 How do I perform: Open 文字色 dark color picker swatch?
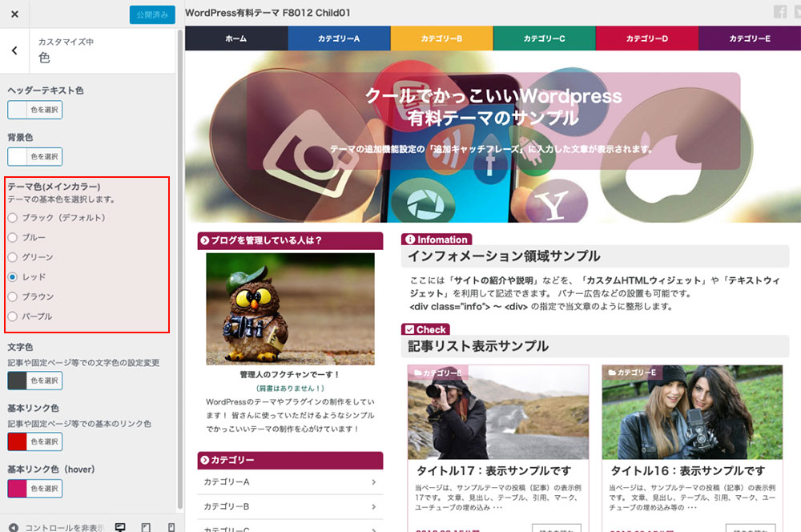coord(34,381)
